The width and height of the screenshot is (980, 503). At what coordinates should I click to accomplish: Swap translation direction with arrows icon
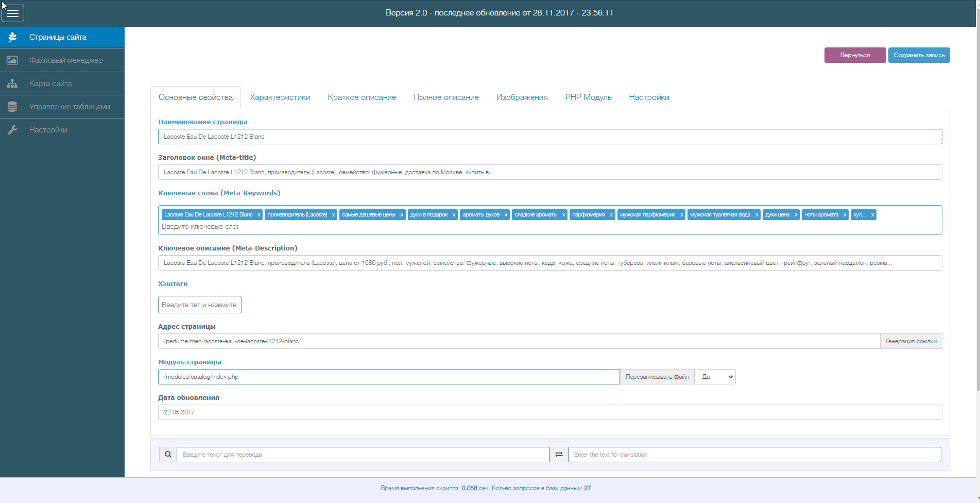coord(559,455)
